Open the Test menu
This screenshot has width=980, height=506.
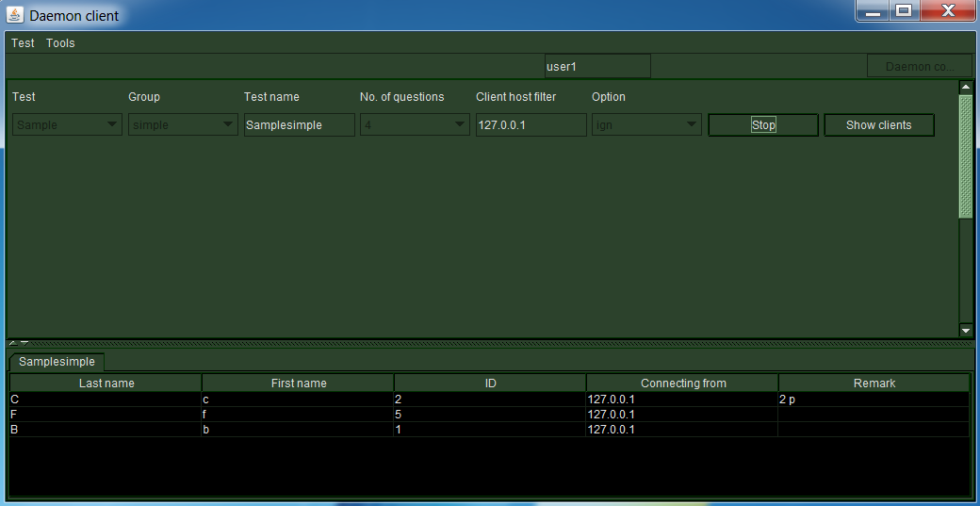coord(23,43)
